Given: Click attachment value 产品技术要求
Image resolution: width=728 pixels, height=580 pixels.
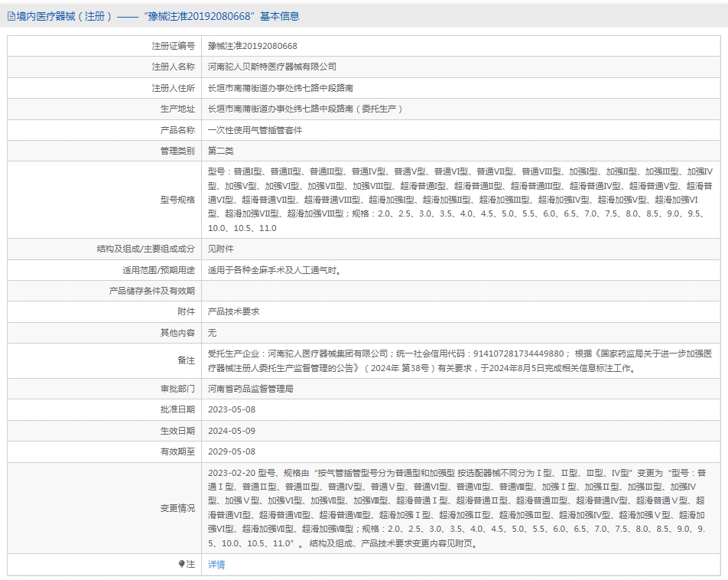Looking at the screenshot, I should pos(233,311).
